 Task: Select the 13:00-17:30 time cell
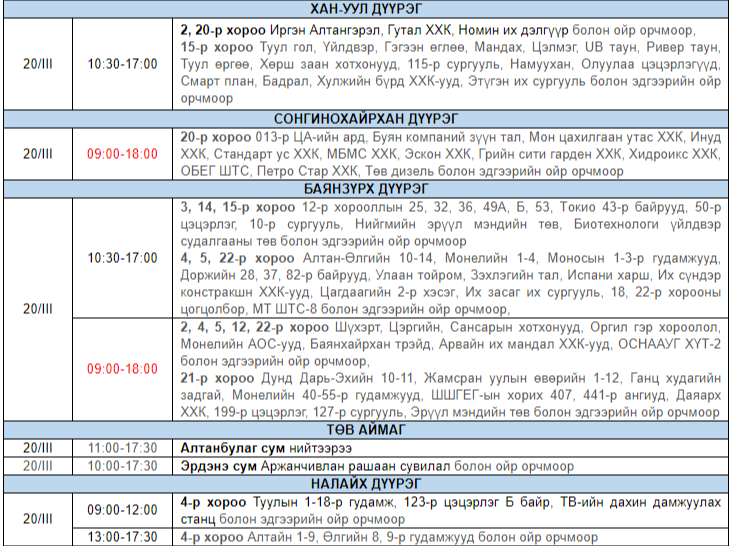122,537
